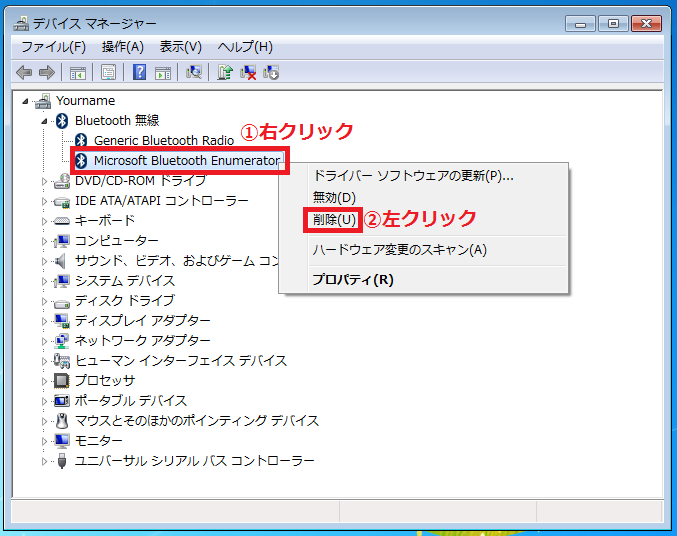
Task: Click the mouse pointing device icon
Action: 62,421
